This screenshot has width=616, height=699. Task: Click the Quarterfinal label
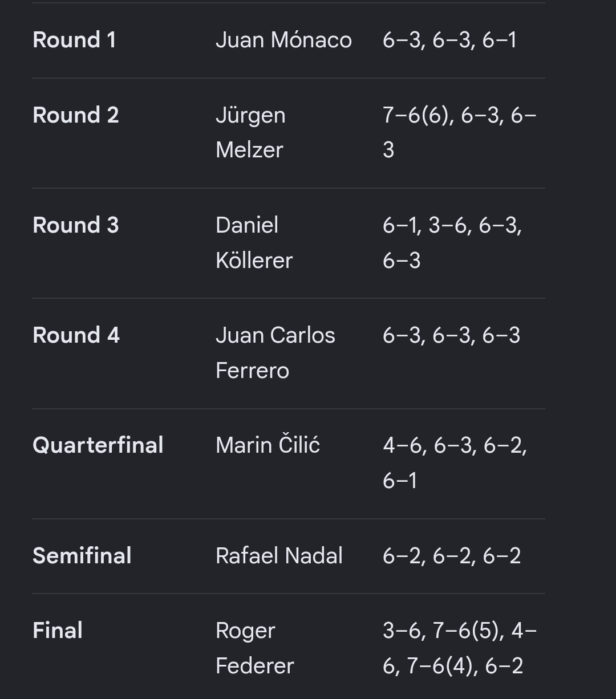click(x=98, y=445)
